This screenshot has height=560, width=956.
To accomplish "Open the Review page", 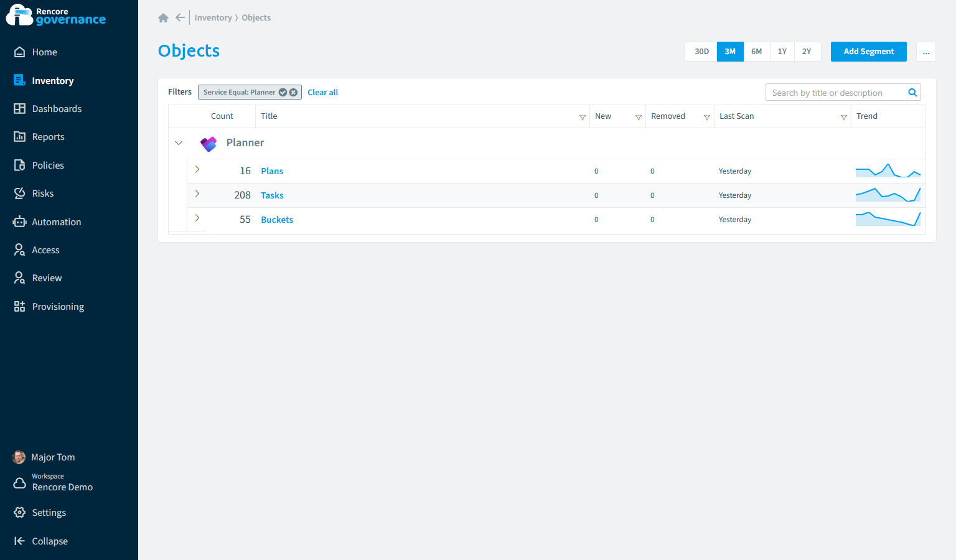I will tap(47, 278).
